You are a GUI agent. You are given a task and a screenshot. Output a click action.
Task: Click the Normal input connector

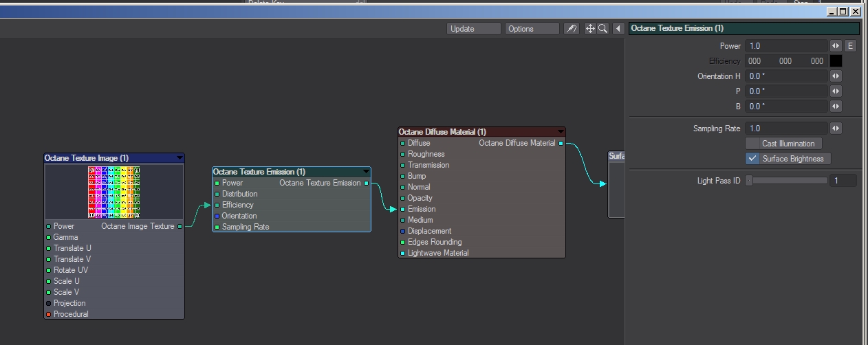403,187
